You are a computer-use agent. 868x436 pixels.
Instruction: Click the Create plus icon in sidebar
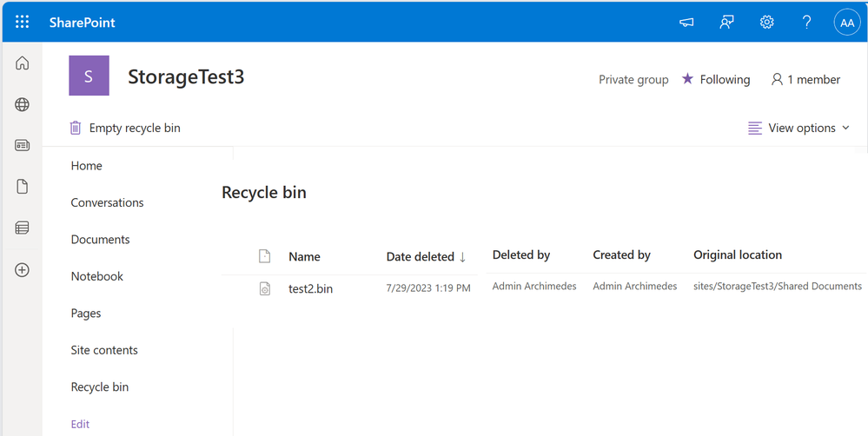22,270
